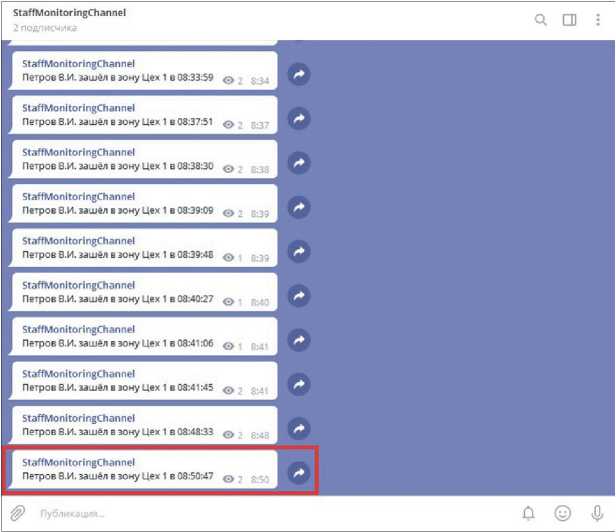616x532 pixels.
Task: Click sender name on the 08:48:33 message
Action: (78, 418)
